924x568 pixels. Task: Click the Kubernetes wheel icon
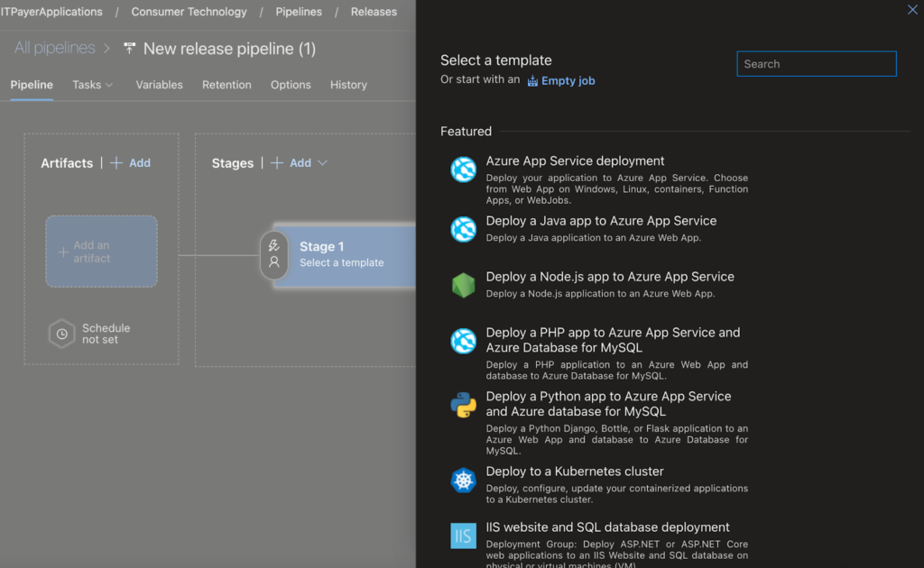point(463,481)
